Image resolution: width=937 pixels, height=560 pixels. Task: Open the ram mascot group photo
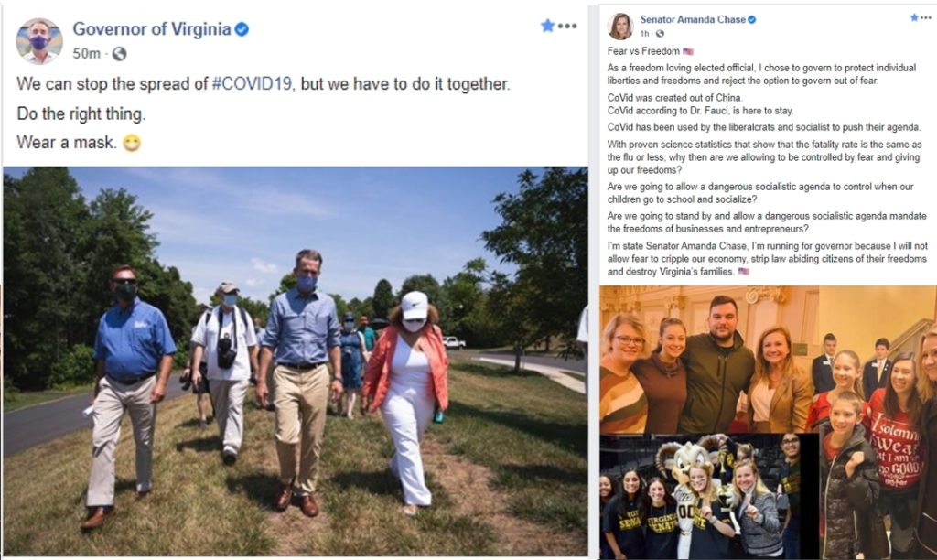(709, 497)
